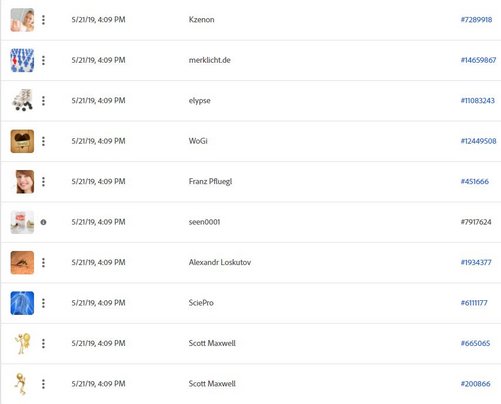Open asset link #11083243
The height and width of the screenshot is (404, 501).
click(x=478, y=101)
